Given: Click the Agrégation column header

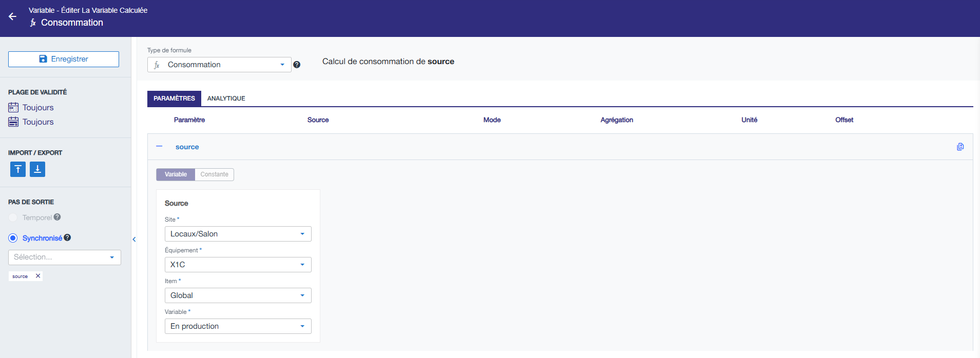Looking at the screenshot, I should (617, 120).
